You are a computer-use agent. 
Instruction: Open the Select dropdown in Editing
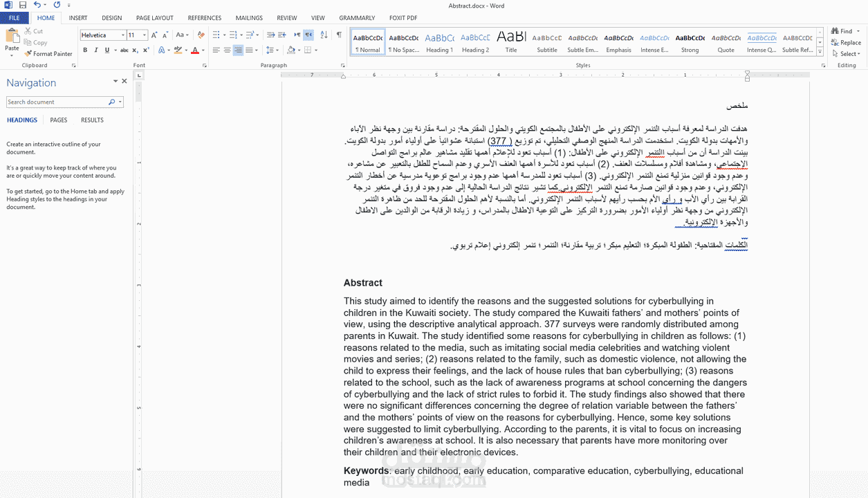847,53
